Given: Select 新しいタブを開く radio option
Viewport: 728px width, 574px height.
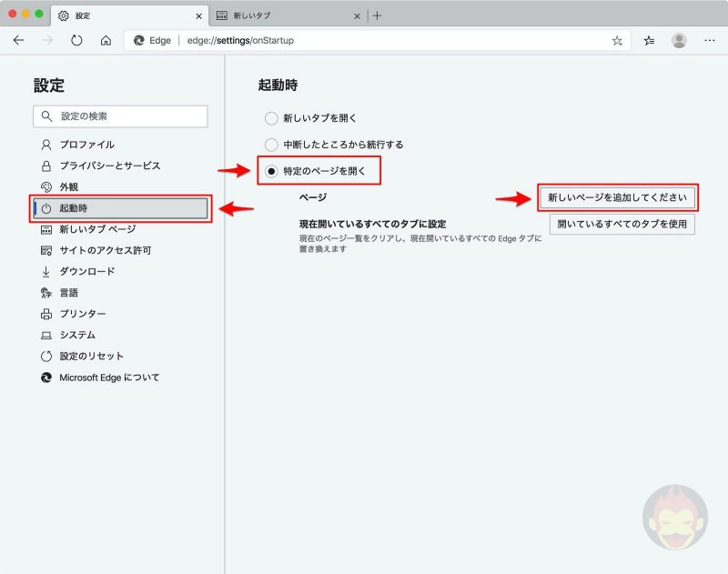Looking at the screenshot, I should click(270, 118).
